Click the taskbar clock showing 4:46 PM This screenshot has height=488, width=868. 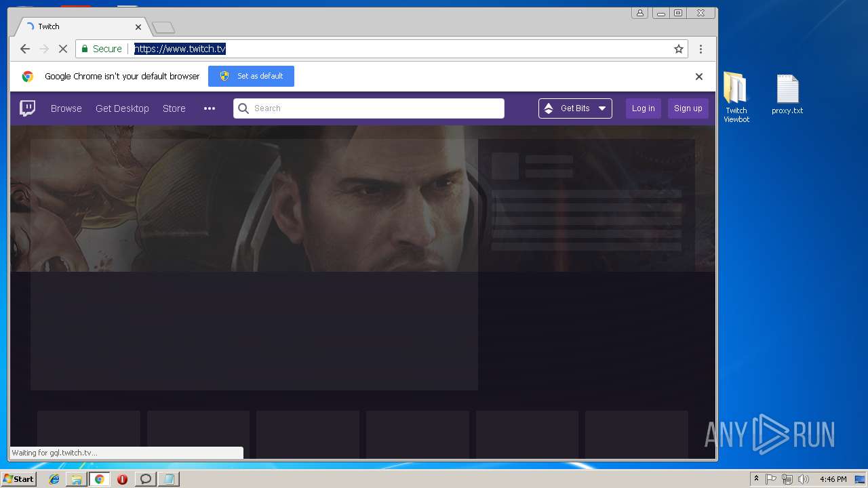click(833, 479)
